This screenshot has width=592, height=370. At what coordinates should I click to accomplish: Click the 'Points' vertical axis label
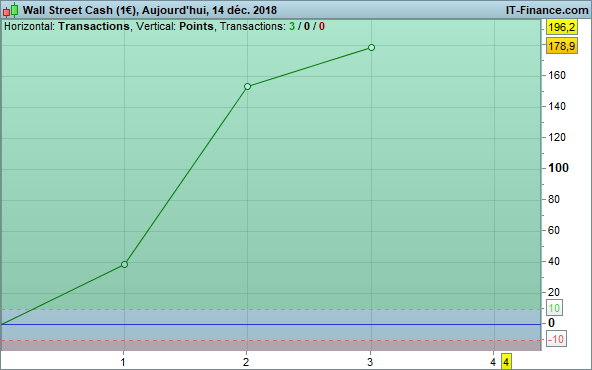tap(196, 26)
